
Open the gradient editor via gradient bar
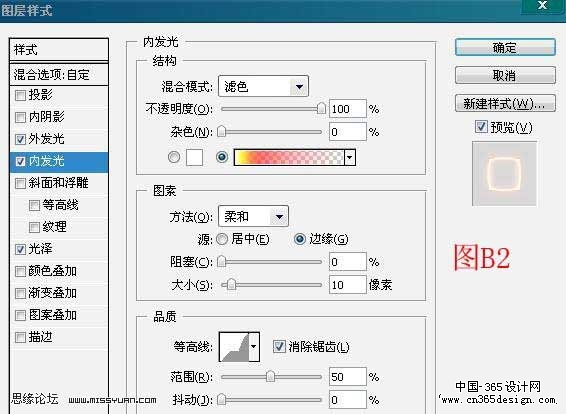pos(289,157)
